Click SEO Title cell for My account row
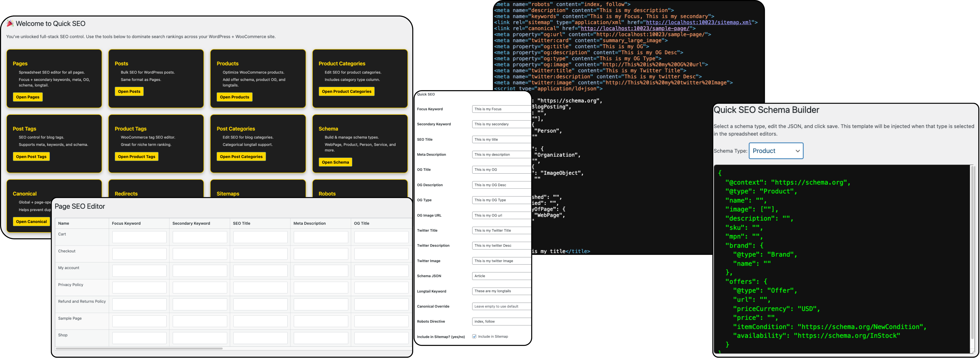 [260, 271]
